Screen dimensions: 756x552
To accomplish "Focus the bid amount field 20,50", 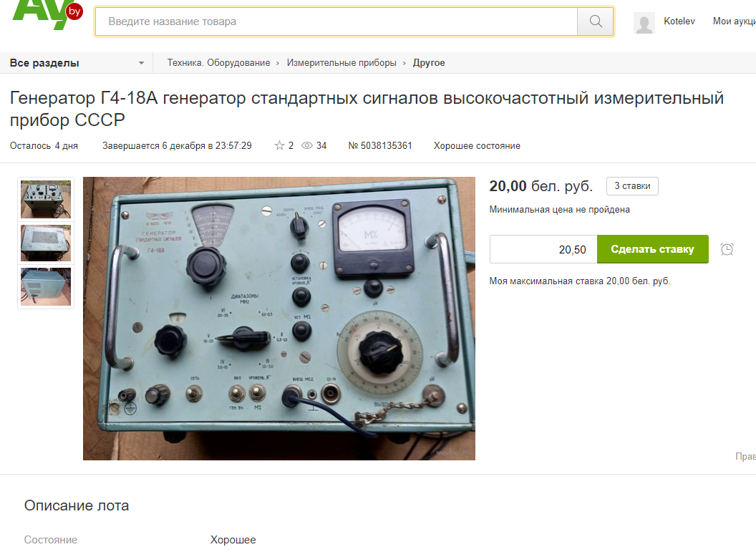I will [x=543, y=249].
